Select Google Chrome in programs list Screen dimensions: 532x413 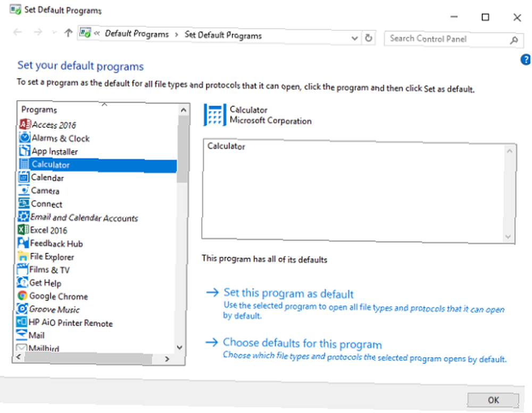(59, 296)
